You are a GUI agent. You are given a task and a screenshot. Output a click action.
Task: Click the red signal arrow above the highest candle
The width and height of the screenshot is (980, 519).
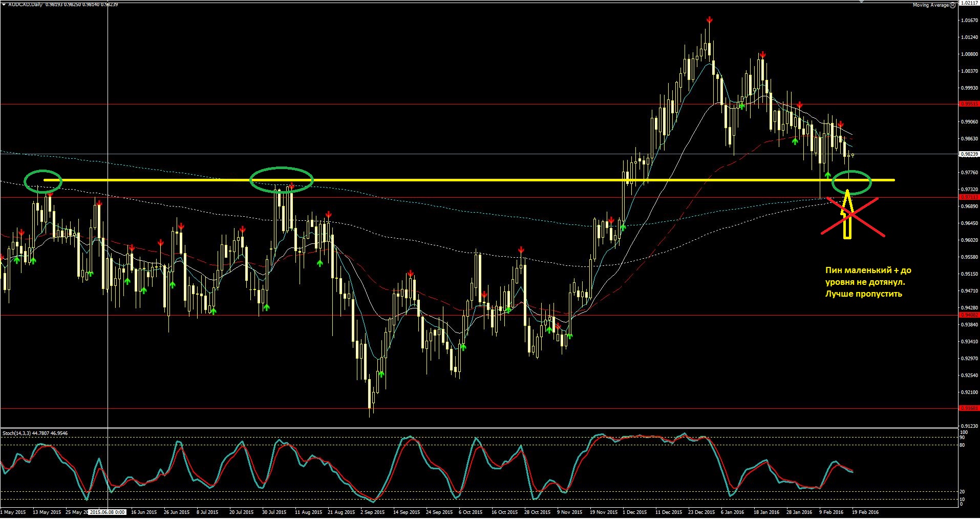coord(709,20)
